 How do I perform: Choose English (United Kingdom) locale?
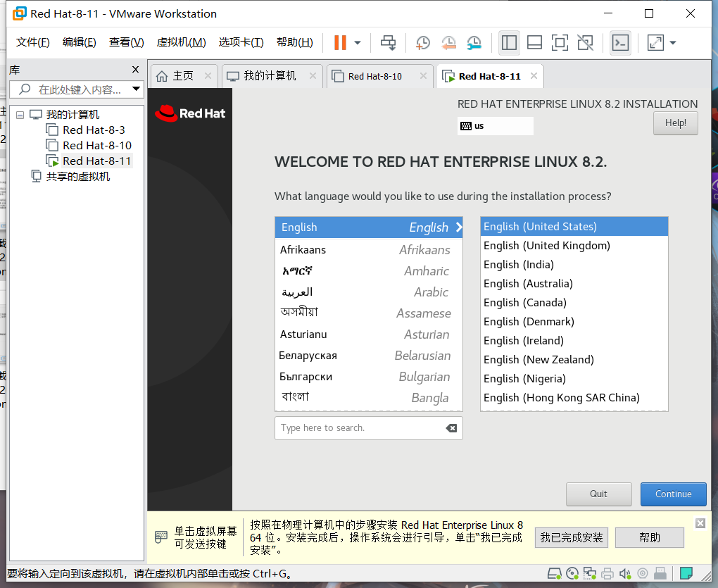(574, 246)
